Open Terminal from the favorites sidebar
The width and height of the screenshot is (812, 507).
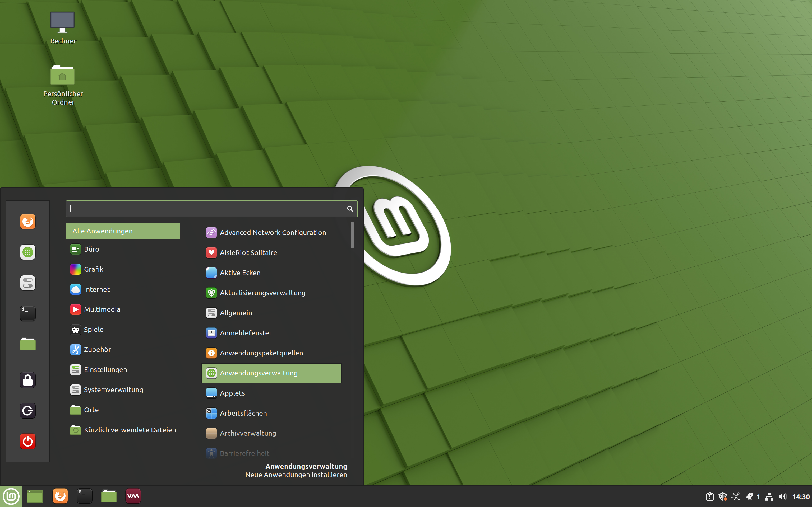tap(27, 313)
